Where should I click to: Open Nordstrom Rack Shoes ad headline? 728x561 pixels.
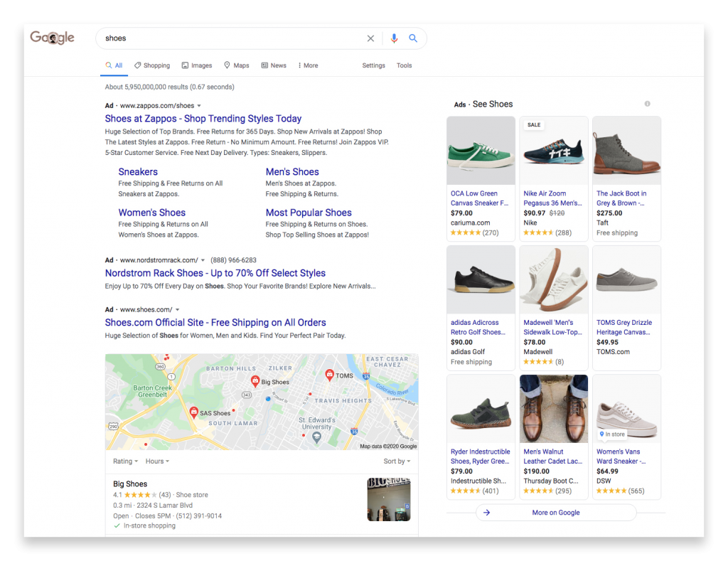[215, 273]
